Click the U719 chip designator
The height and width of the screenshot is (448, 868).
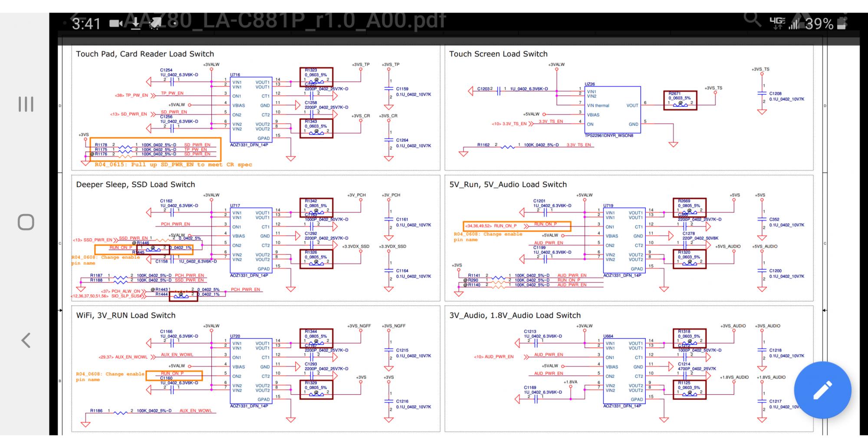[608, 206]
